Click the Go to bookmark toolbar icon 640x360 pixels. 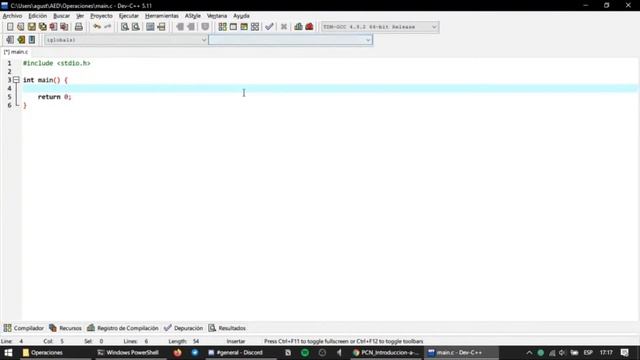[32, 40]
